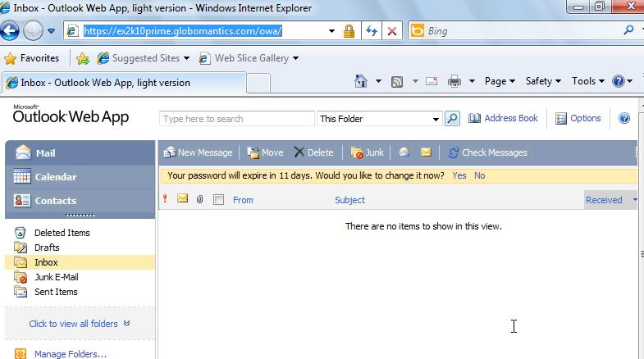644x359 pixels.
Task: Open the recent pages dropdown arrow
Action: click(52, 31)
